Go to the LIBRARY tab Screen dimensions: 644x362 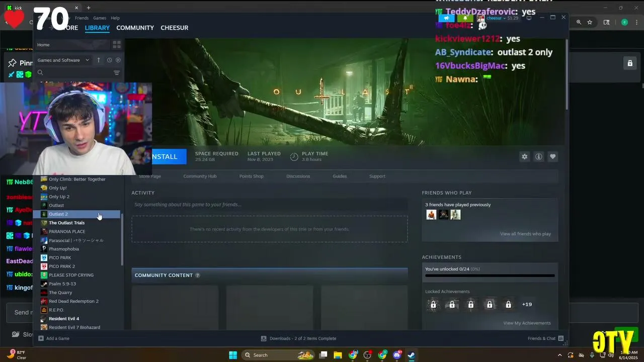click(x=97, y=28)
